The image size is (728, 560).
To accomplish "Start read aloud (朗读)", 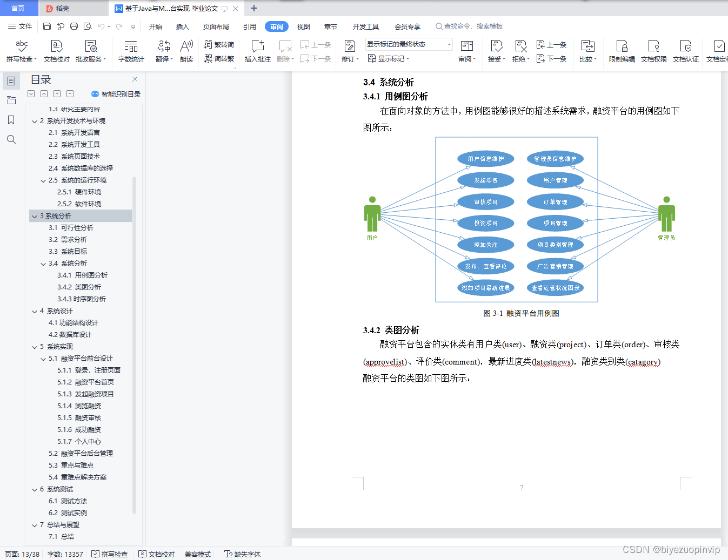I will [x=186, y=51].
